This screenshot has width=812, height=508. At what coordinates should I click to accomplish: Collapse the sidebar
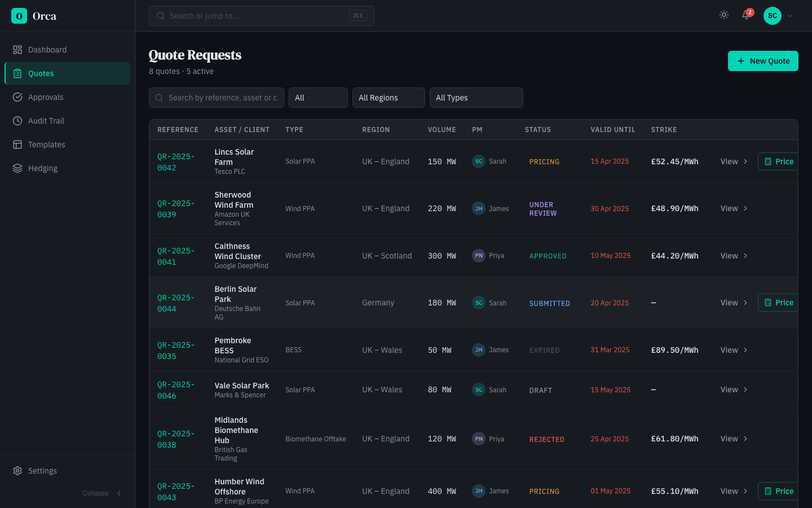(102, 493)
